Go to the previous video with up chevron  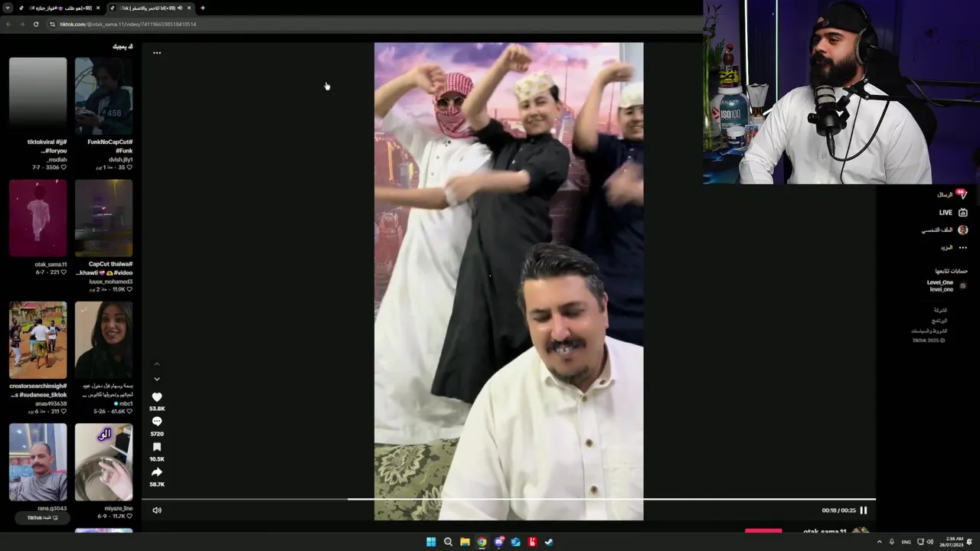point(157,364)
